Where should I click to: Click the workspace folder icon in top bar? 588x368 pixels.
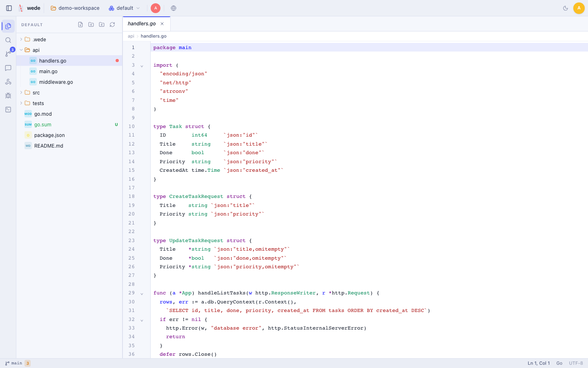pos(53,8)
